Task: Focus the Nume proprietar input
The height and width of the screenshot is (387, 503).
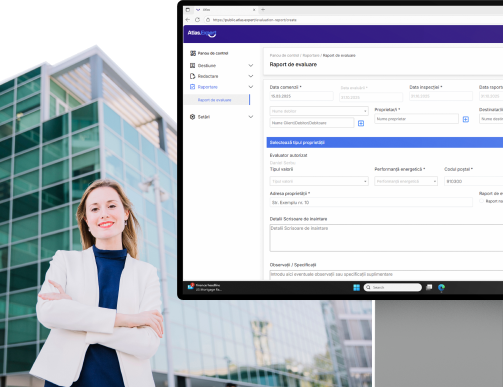Action: tap(416, 119)
